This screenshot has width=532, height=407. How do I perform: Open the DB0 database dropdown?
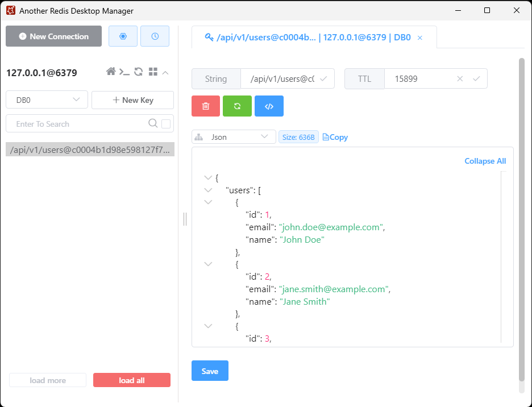pyautogui.click(x=47, y=100)
